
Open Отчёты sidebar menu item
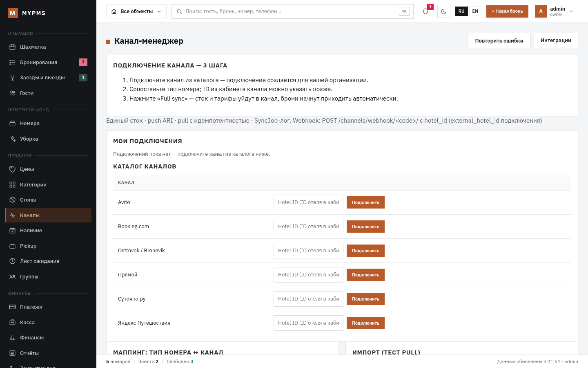pos(48,353)
